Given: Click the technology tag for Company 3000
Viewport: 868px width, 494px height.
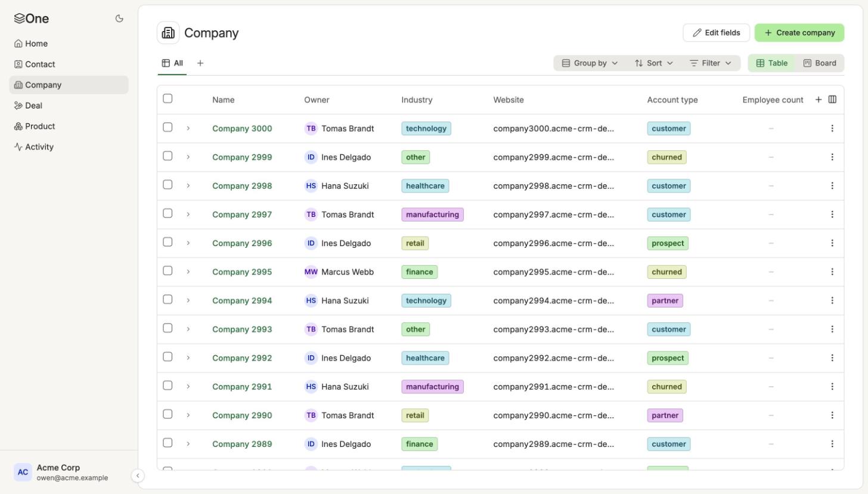Looking at the screenshot, I should [x=426, y=129].
